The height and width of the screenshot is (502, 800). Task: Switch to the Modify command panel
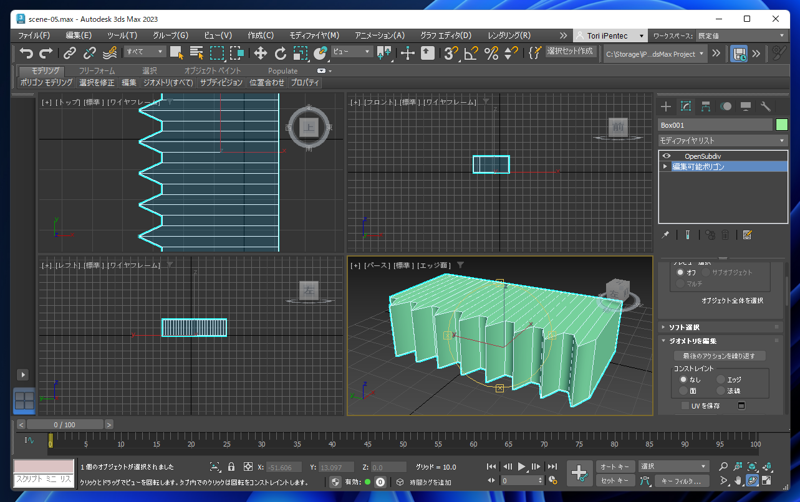686,106
